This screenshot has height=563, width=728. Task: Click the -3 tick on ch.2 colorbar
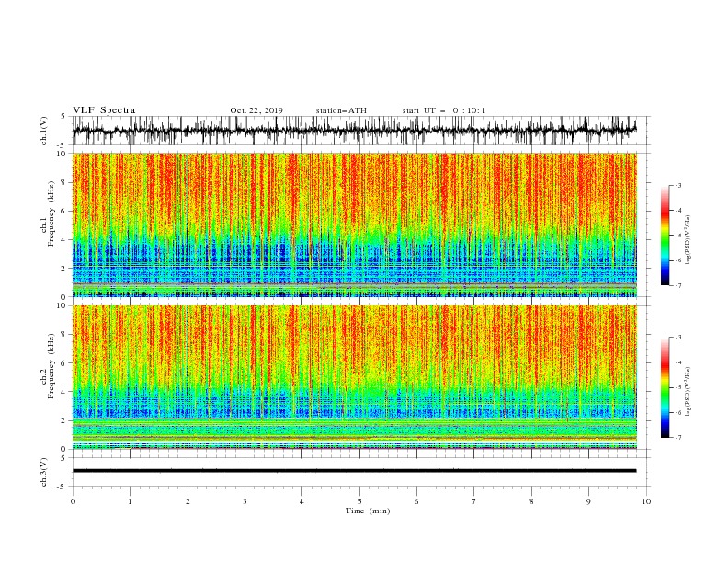pos(678,338)
